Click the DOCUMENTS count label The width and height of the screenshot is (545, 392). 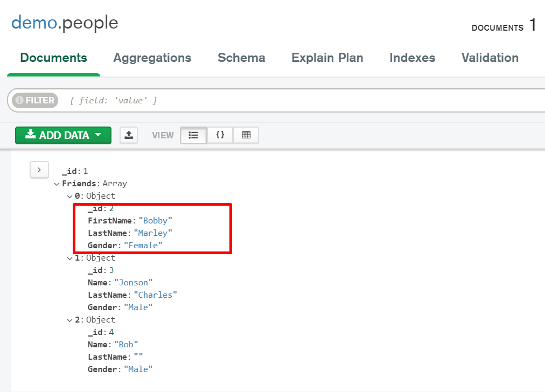498,28
